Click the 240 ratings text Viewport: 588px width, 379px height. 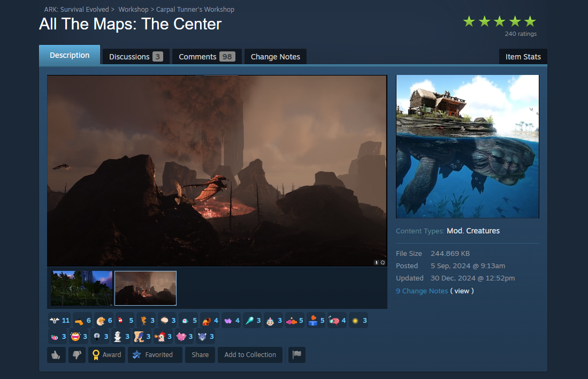[x=521, y=34]
